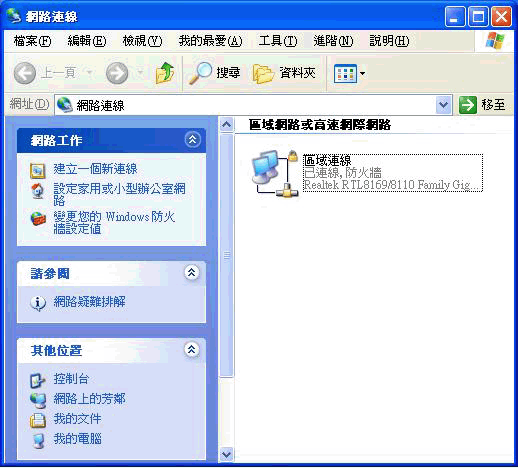The height and width of the screenshot is (468, 518).
Task: Click the Windows firewall globe icon
Action: tap(38, 219)
